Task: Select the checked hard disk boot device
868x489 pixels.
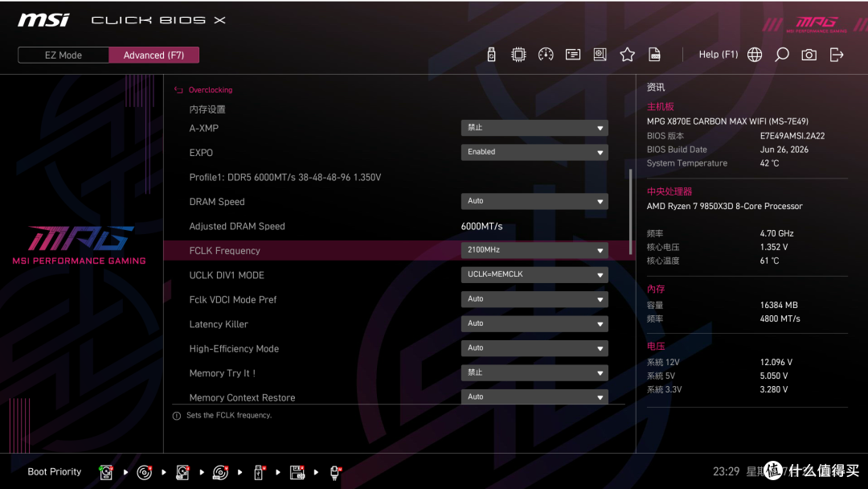Action: coord(106,472)
